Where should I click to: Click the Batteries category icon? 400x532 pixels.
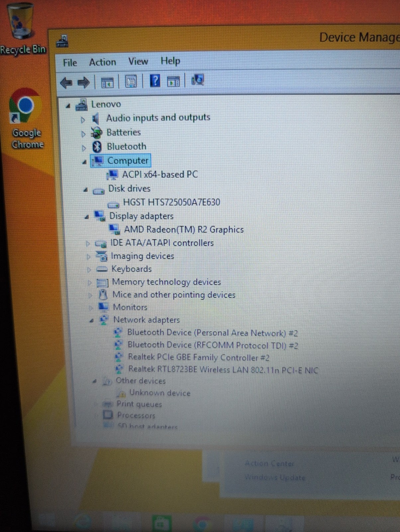point(97,133)
